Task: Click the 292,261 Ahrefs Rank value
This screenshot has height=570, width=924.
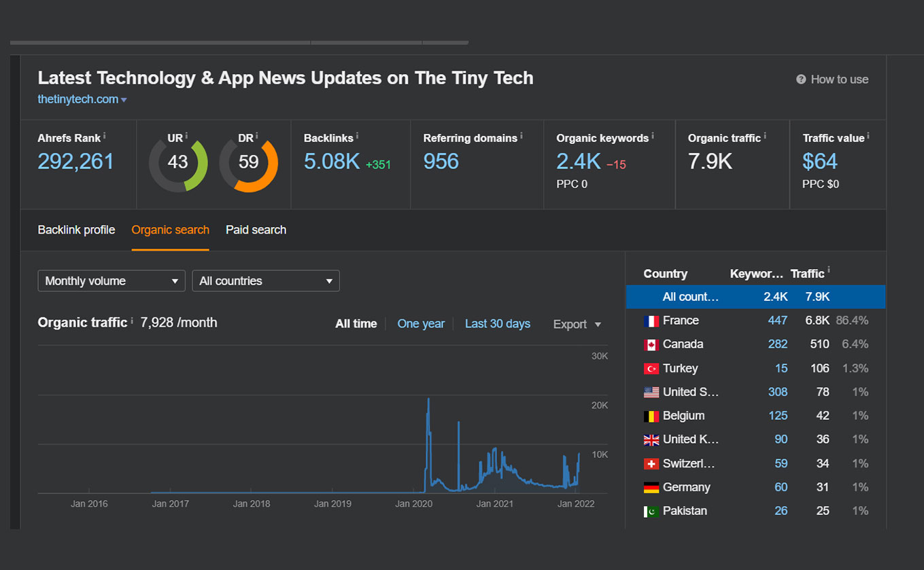Action: (x=76, y=161)
